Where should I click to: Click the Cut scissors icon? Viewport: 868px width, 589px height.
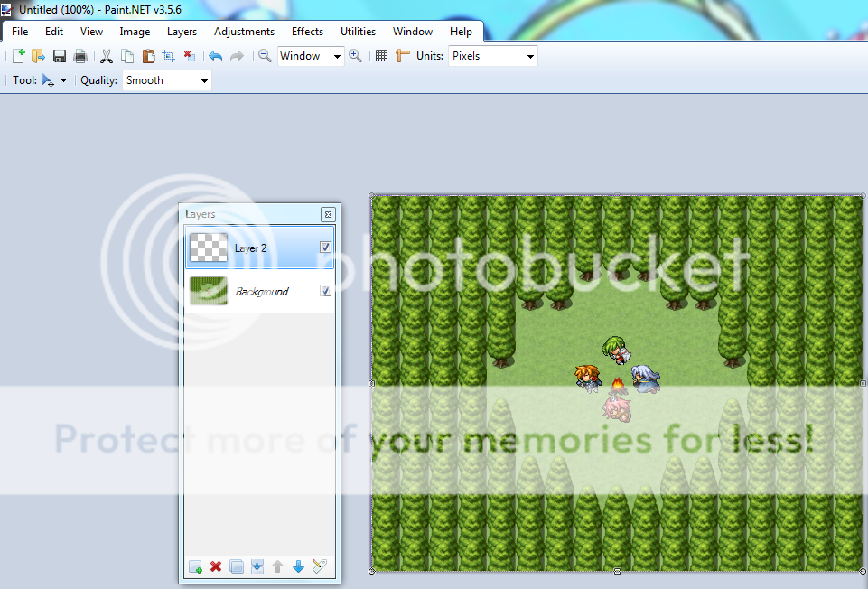point(107,56)
